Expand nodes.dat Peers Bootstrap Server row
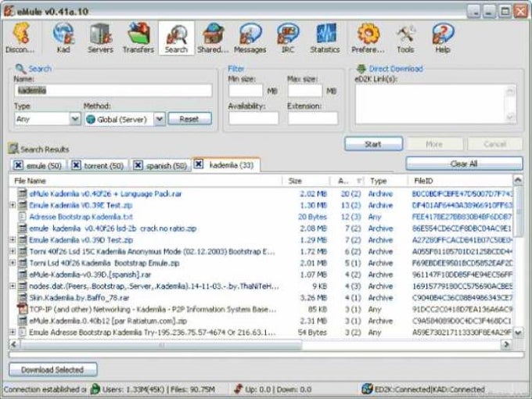 pyautogui.click(x=13, y=286)
